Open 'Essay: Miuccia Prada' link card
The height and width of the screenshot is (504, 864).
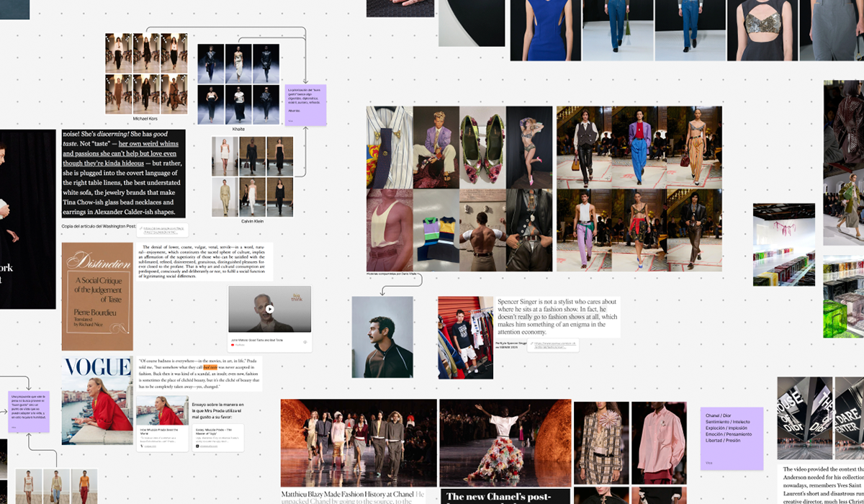[x=217, y=437]
